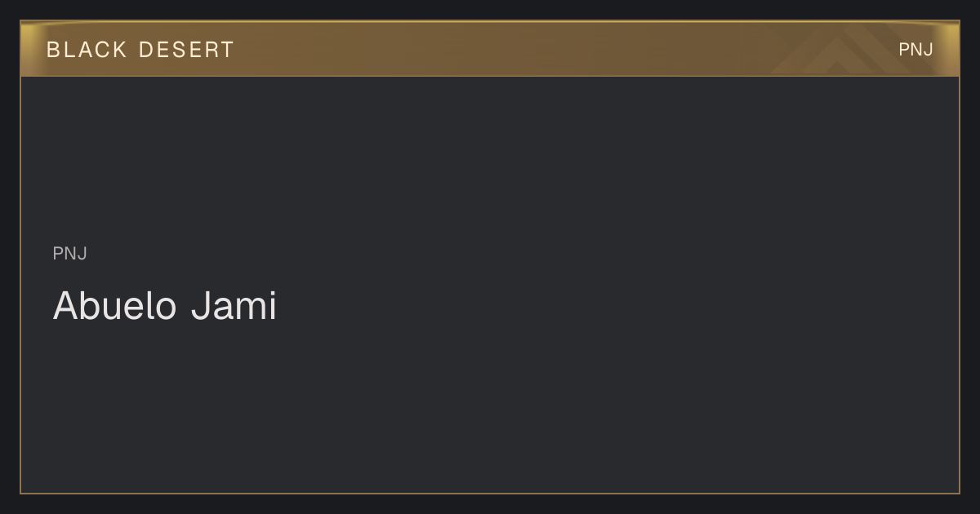The height and width of the screenshot is (514, 980).
Task: Click the glowing left edge of header
Action: pyautogui.click(x=28, y=49)
